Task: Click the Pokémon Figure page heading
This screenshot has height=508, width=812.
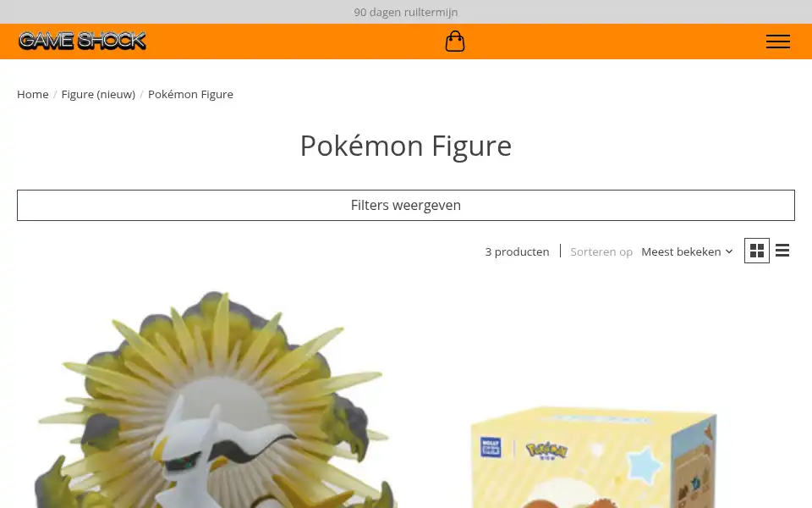Action: point(405,146)
